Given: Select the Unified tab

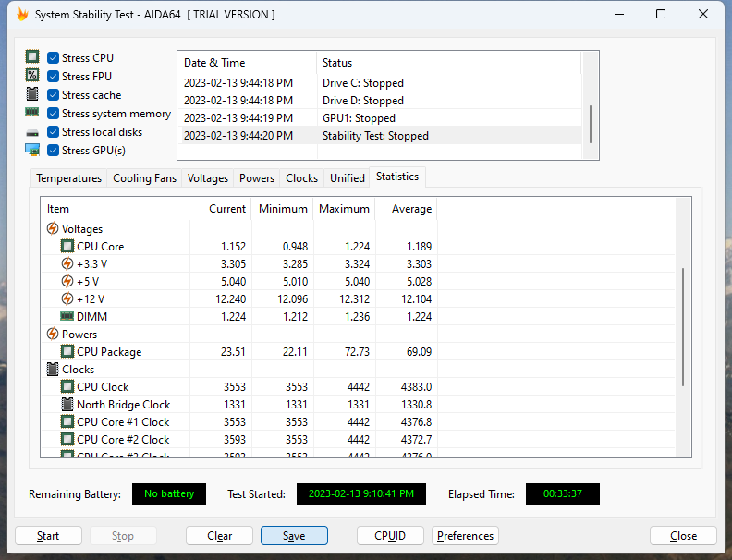Looking at the screenshot, I should pyautogui.click(x=348, y=178).
